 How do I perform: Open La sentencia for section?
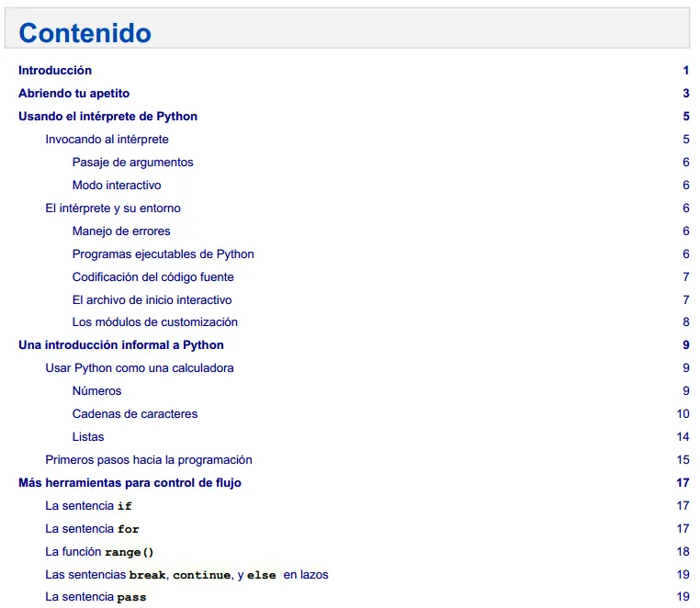92,529
